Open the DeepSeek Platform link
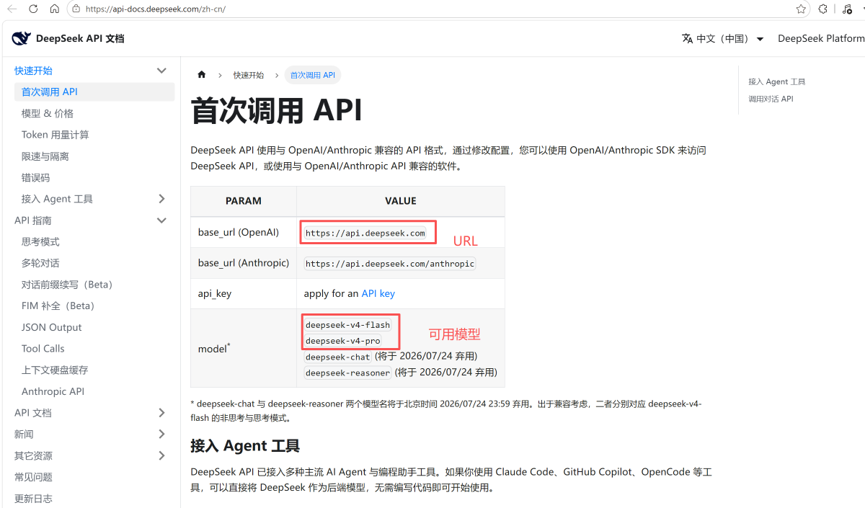This screenshot has height=508, width=865. click(x=821, y=39)
